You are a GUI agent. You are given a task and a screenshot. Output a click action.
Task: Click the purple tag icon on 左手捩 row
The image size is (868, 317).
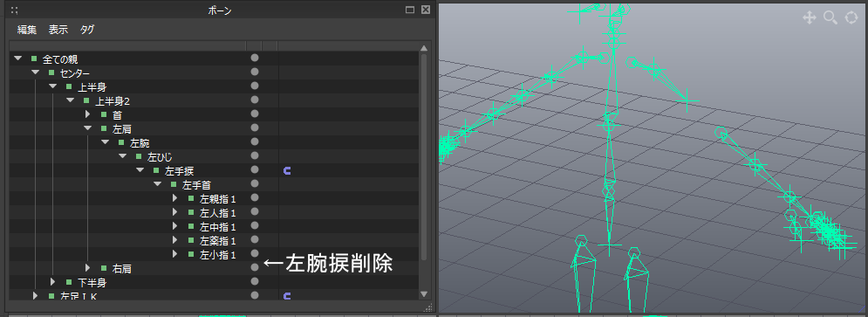(287, 170)
